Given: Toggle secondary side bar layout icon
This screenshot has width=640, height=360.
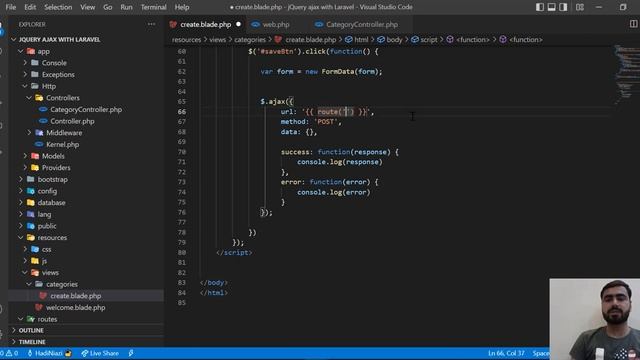Looking at the screenshot, I should tap(563, 7).
